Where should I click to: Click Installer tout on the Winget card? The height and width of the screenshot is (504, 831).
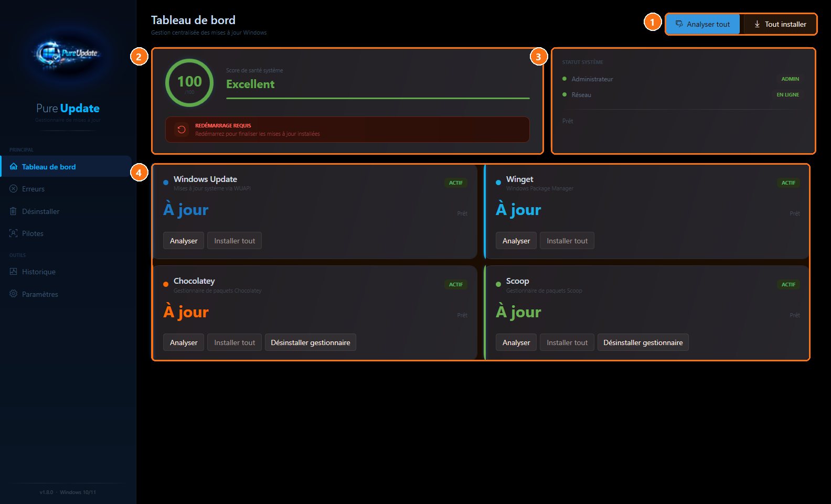point(567,241)
